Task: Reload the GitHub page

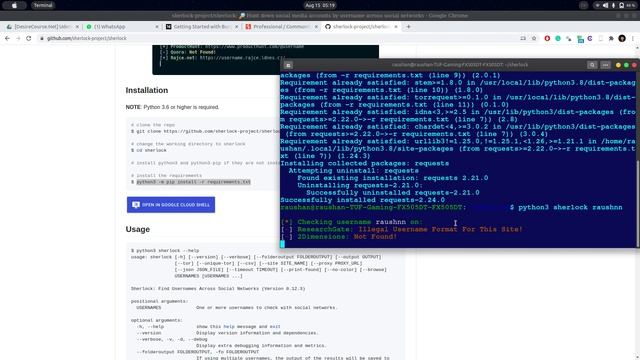Action: coord(29,38)
